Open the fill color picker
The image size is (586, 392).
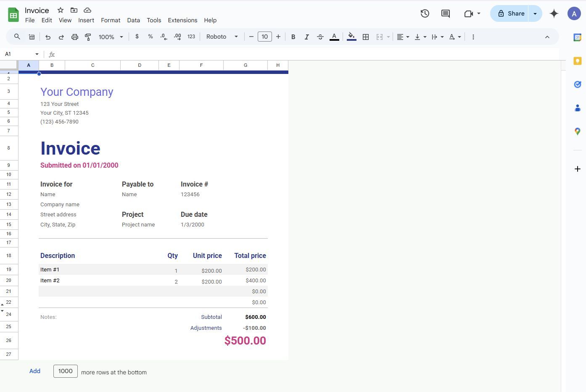click(x=351, y=37)
